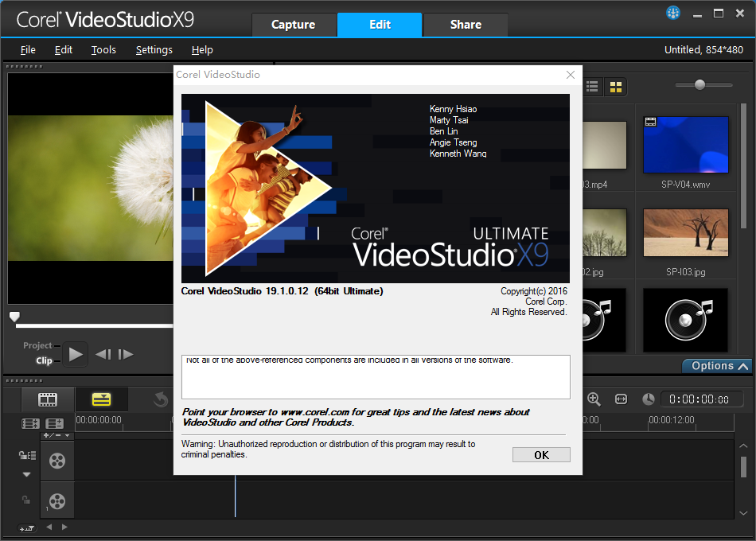This screenshot has height=541, width=756.
Task: Open the Tools menu
Action: 103,49
